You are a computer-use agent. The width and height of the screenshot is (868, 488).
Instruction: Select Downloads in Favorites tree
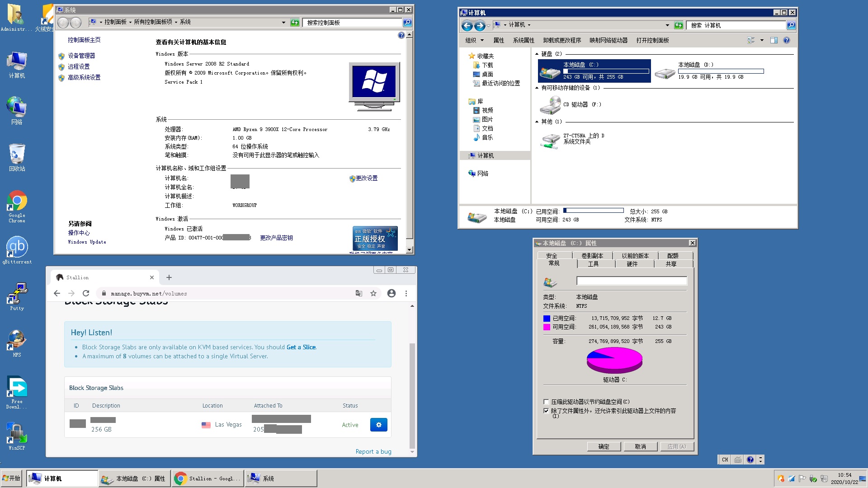(487, 65)
